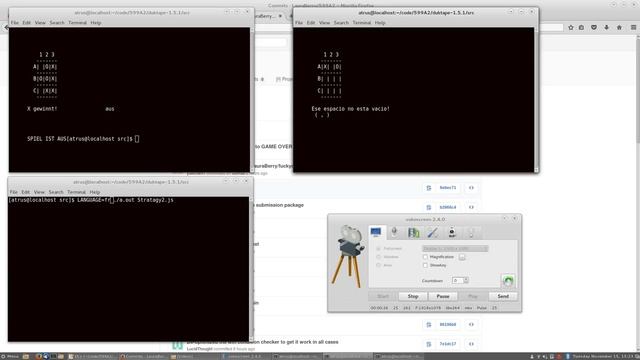Open vokoscreen's miscellaneous tools tab
This screenshot has width=640, height=360.
pos(433,232)
